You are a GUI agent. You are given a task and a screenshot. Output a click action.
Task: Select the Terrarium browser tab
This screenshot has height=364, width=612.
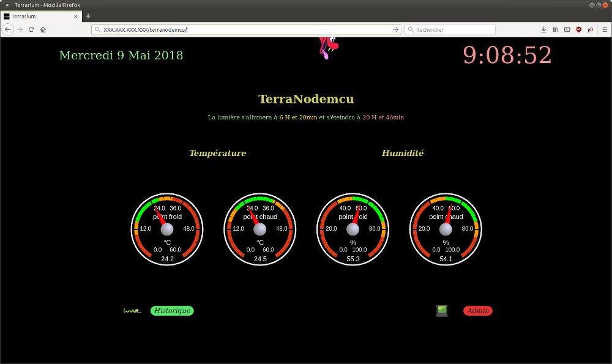click(x=37, y=16)
